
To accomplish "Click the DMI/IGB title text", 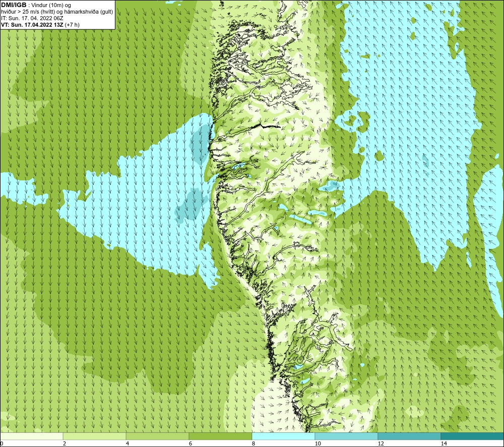I will click(14, 5).
